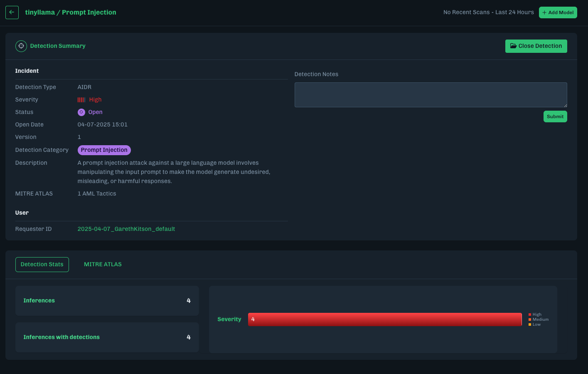588x374 pixels.
Task: Click the red Severity bar in chart
Action: point(384,320)
